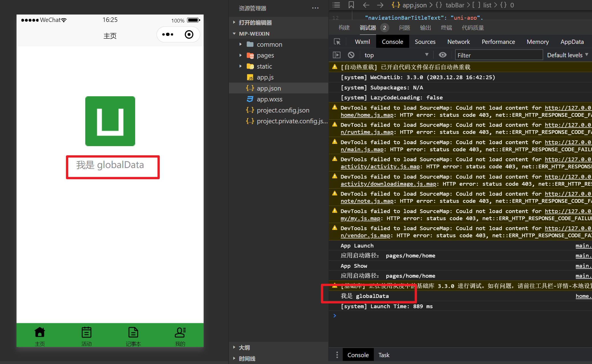Select the bottom Console drawer tab
Image resolution: width=592 pixels, height=364 pixels.
click(358, 355)
